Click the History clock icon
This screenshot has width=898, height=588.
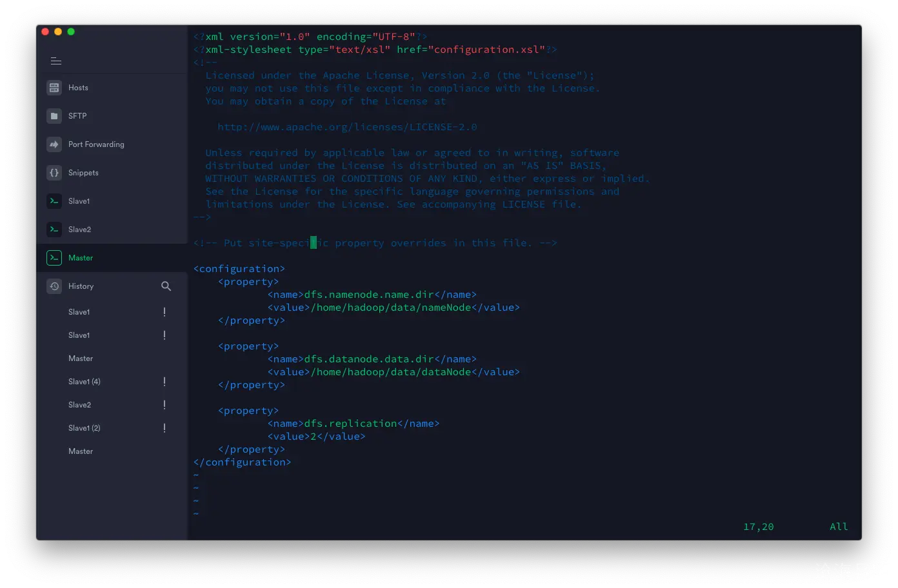54,286
